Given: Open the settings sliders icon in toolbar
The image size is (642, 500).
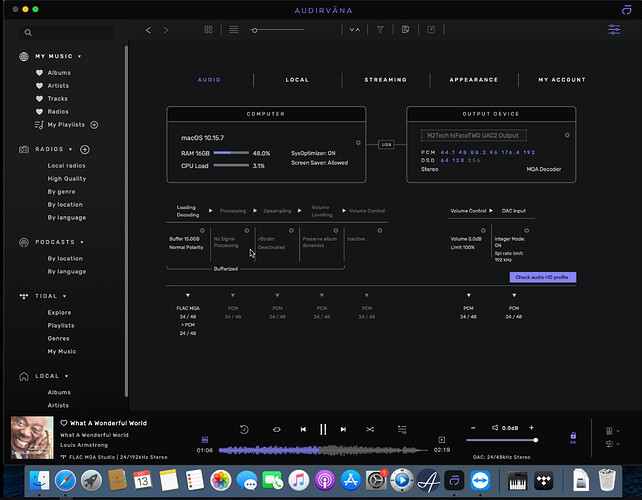Looking at the screenshot, I should coord(614,29).
